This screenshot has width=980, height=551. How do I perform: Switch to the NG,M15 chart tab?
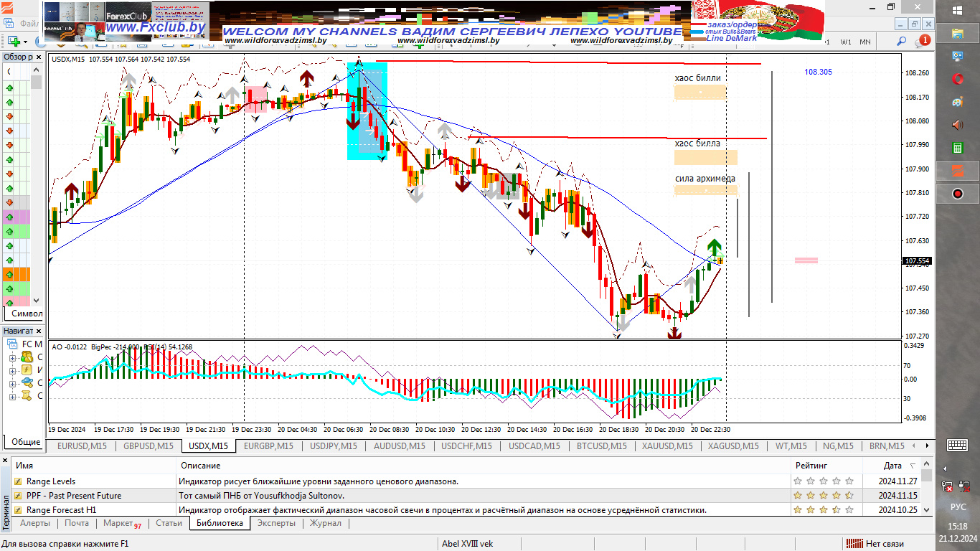837,446
